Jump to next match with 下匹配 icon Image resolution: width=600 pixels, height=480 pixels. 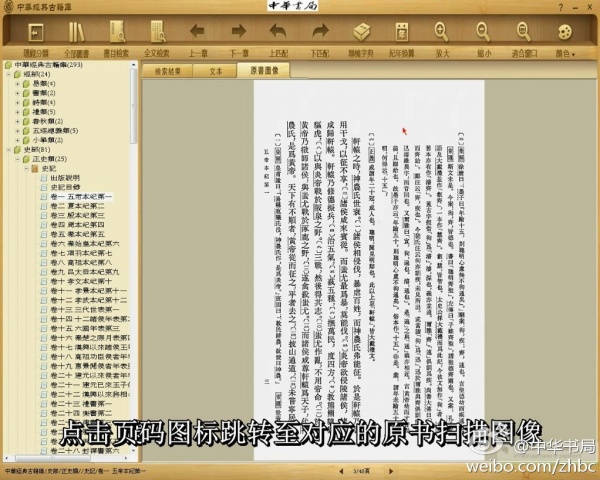[320, 31]
